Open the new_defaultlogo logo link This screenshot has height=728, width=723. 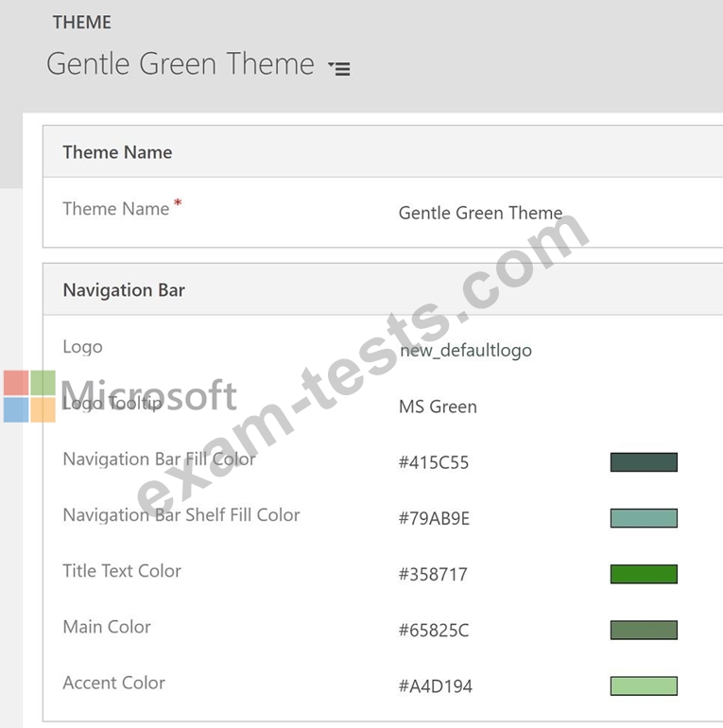(x=465, y=351)
